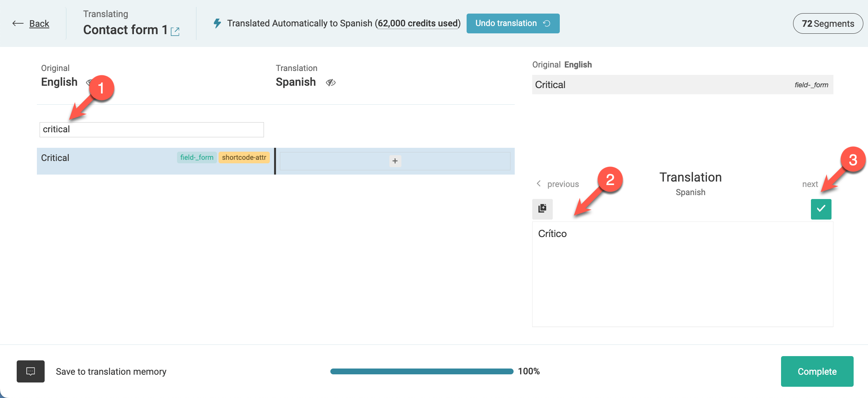Viewport: 868px width, 398px height.
Task: Click the back arrow icon
Action: [17, 24]
